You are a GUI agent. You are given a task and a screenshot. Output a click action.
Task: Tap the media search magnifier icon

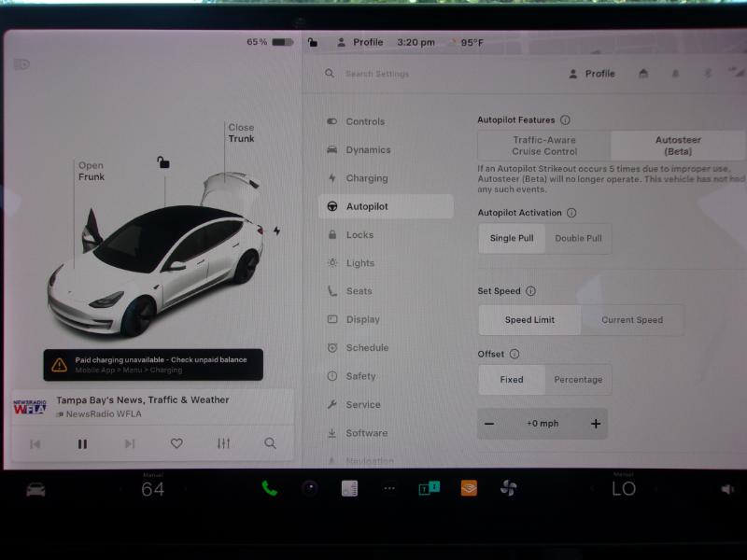(270, 443)
